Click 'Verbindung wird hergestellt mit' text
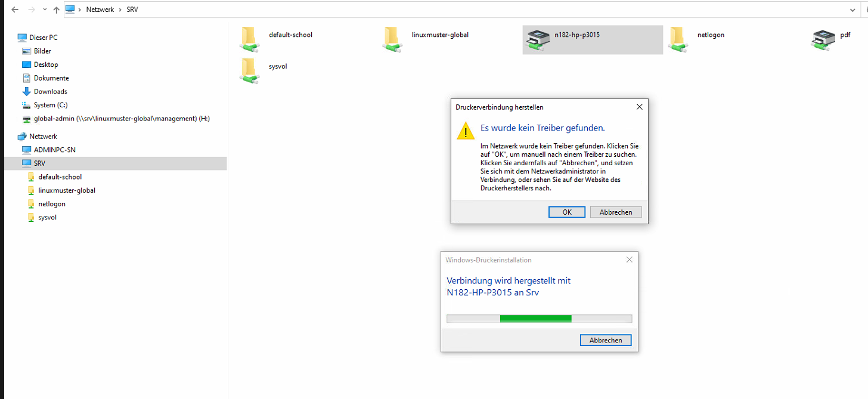This screenshot has height=399, width=868. pyautogui.click(x=509, y=280)
